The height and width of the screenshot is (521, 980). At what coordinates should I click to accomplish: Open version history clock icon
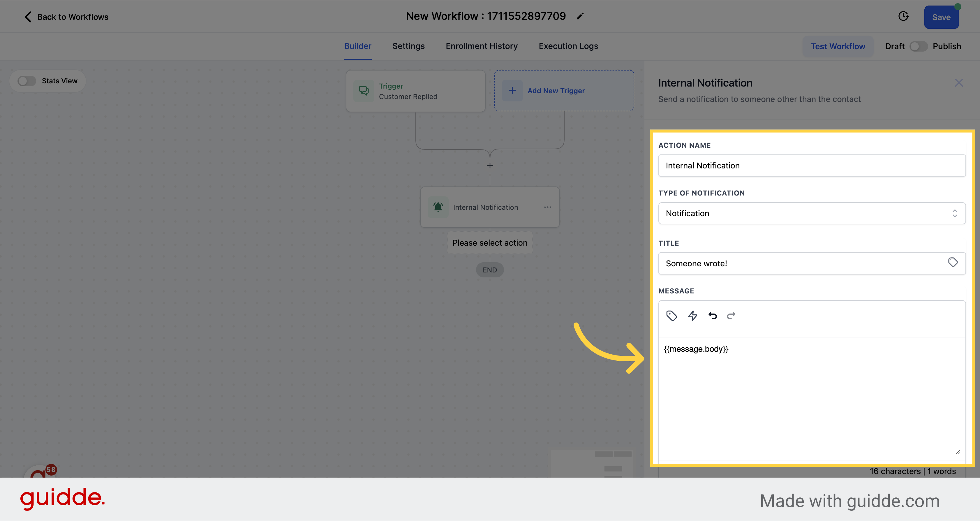[x=904, y=16]
